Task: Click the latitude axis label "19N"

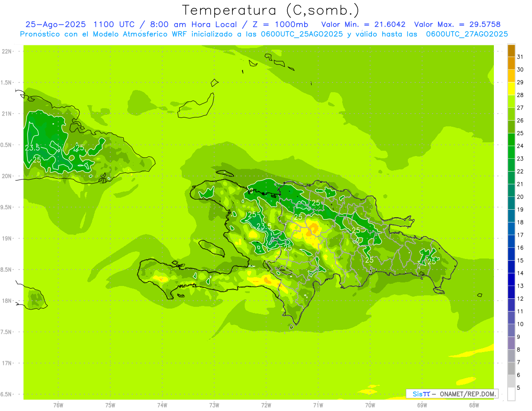Action: (8, 238)
